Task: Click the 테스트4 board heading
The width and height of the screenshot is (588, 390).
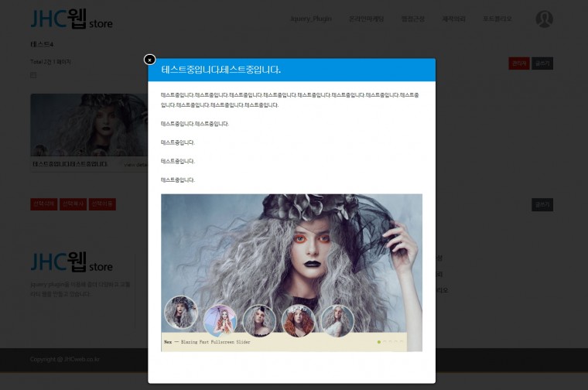Action: pyautogui.click(x=42, y=44)
